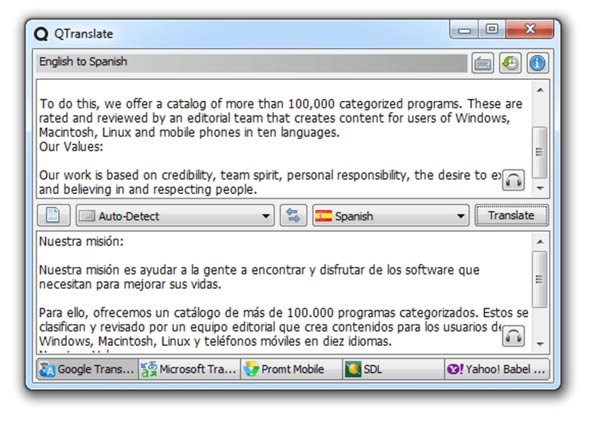Viewport: 600px width, 428px height.
Task: Close the QTranslate window
Action: pyautogui.click(x=530, y=29)
